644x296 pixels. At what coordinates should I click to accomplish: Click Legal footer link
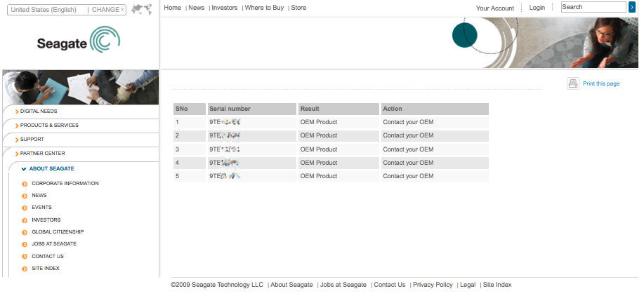[468, 285]
